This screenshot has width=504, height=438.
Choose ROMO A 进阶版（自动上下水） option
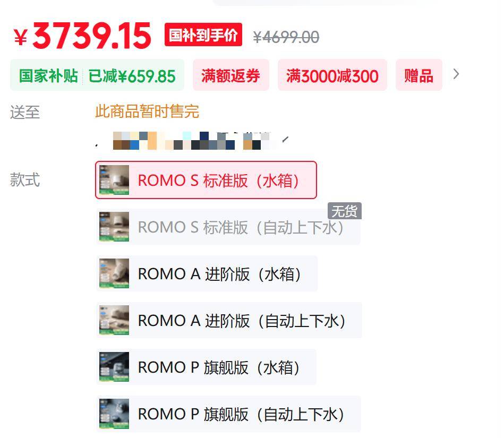(229, 320)
